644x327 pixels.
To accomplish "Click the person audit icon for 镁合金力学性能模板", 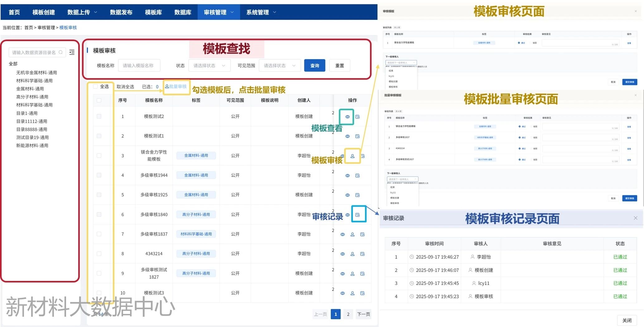I will pos(352,156).
